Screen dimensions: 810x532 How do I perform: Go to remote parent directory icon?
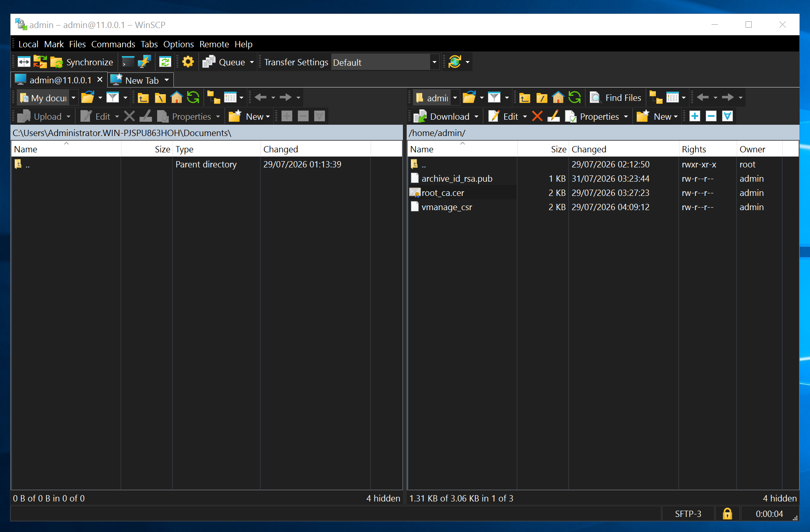click(525, 98)
